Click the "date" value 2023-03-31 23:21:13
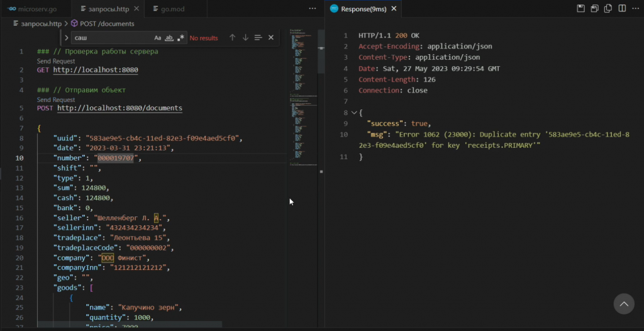644x331 pixels. tap(130, 148)
